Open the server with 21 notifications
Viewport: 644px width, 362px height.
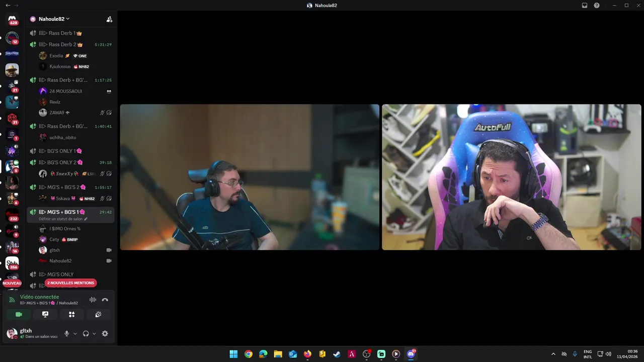(x=12, y=86)
